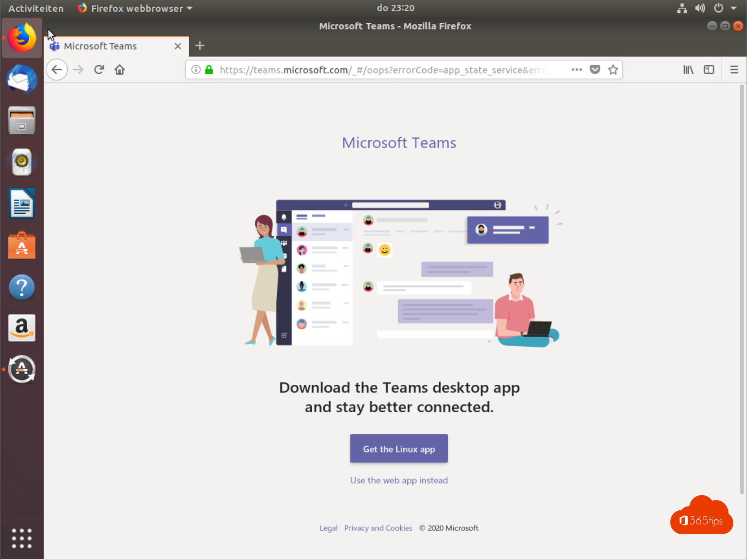Expand the Firefox webbrowser app menu
The width and height of the screenshot is (747, 560).
click(x=135, y=8)
